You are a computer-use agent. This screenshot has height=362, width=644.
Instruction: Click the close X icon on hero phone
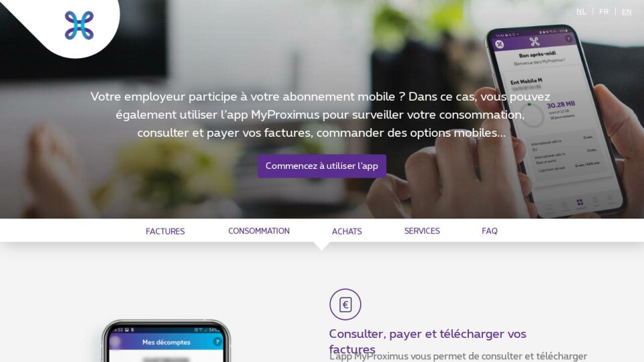500,44
